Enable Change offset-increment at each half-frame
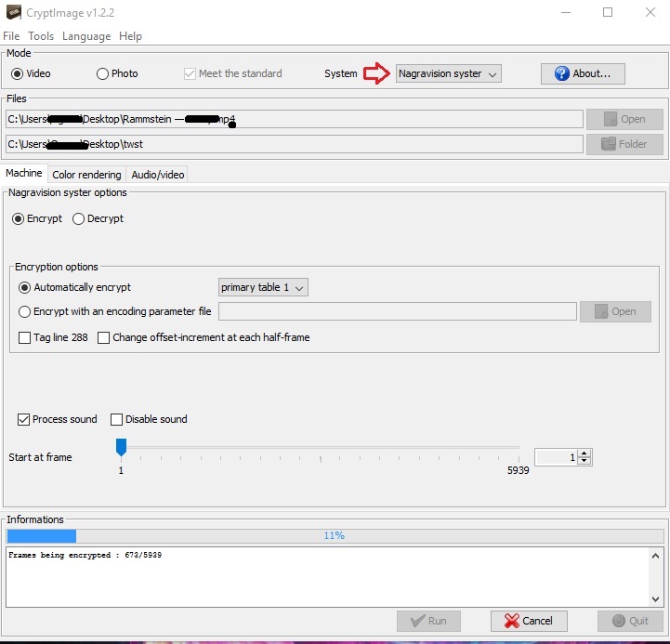The width and height of the screenshot is (670, 644). (x=103, y=337)
